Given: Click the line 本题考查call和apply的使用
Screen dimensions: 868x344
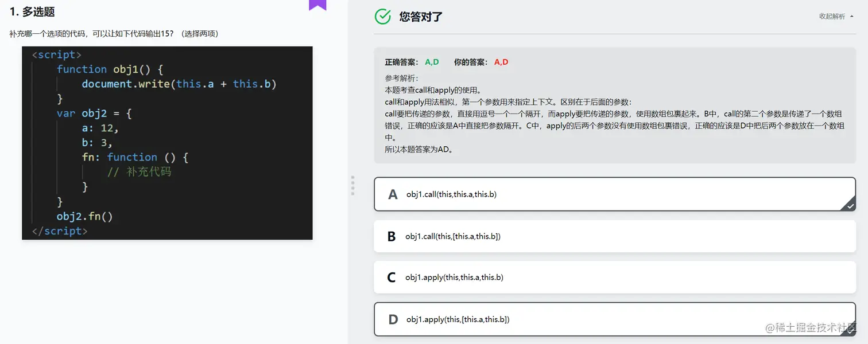Looking at the screenshot, I should 433,90.
